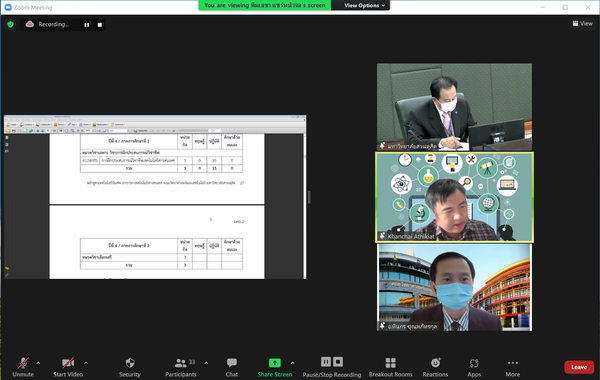Expand the video options arrow beside Start Video

[x=86, y=363]
